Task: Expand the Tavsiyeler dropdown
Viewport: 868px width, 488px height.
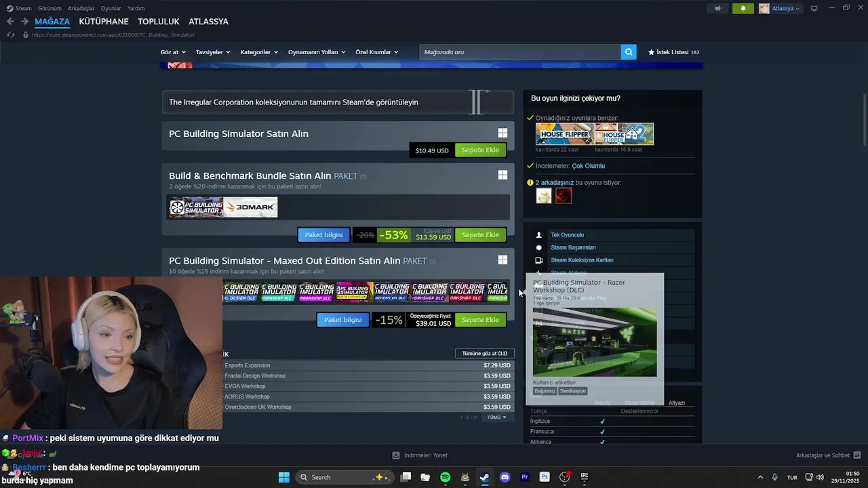Action: pyautogui.click(x=213, y=52)
